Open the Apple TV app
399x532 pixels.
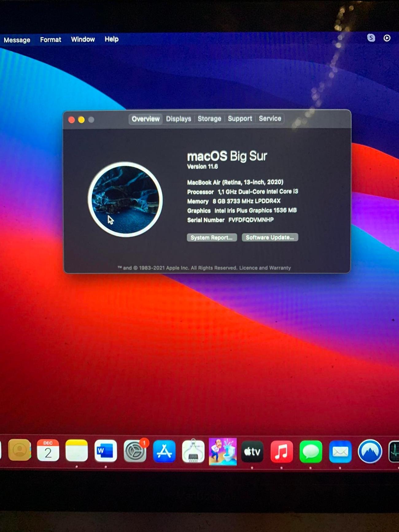(252, 452)
